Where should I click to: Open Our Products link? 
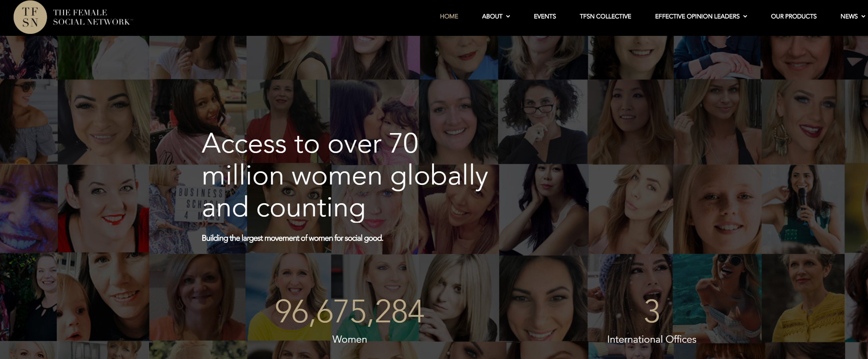pyautogui.click(x=793, y=16)
